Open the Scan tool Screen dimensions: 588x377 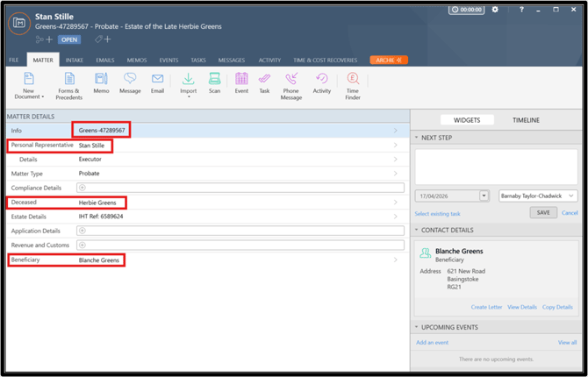214,83
